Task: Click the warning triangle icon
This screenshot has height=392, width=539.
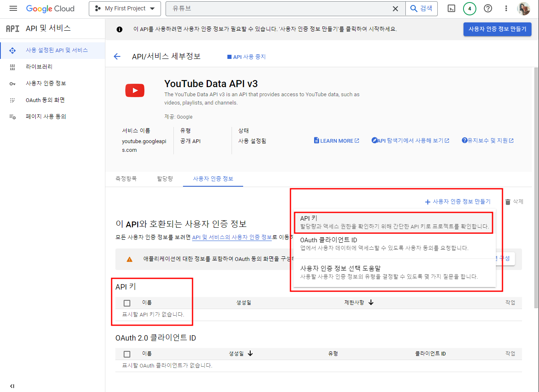Action: (x=129, y=259)
